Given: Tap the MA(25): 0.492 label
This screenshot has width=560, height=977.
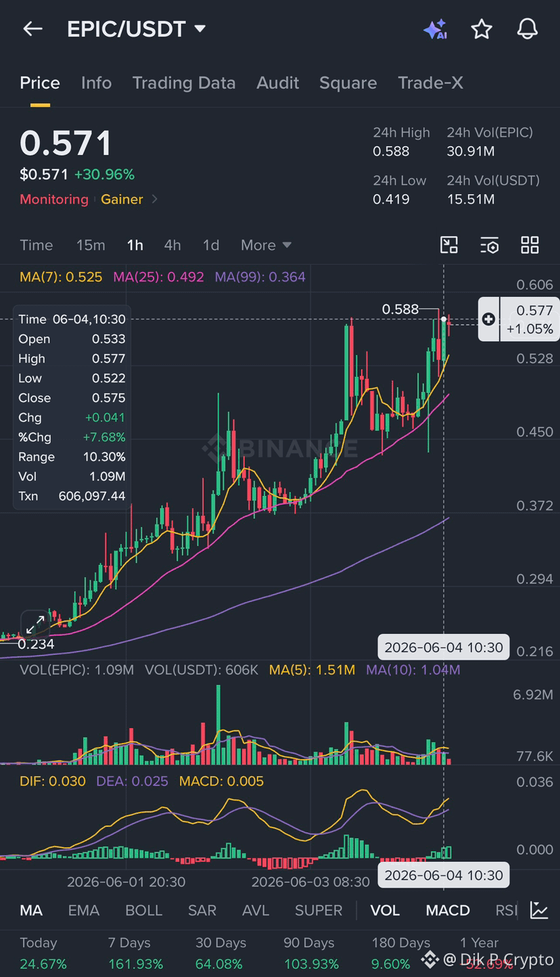Looking at the screenshot, I should 158,277.
